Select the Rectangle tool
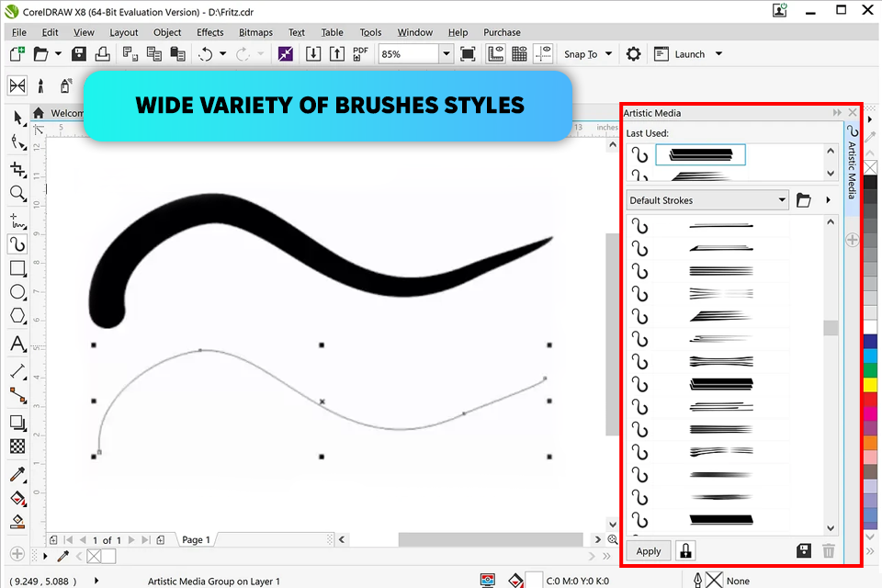This screenshot has width=882, height=588. coord(18,268)
